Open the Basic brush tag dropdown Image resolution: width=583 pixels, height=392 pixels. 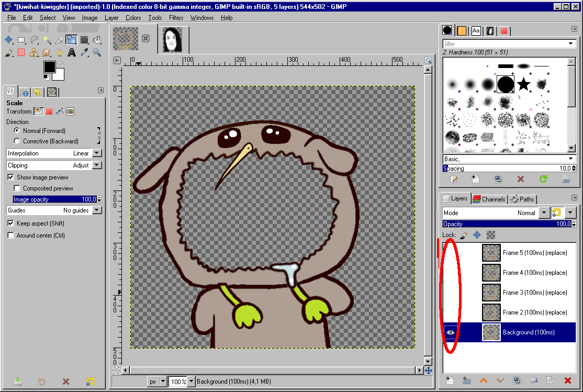click(570, 159)
